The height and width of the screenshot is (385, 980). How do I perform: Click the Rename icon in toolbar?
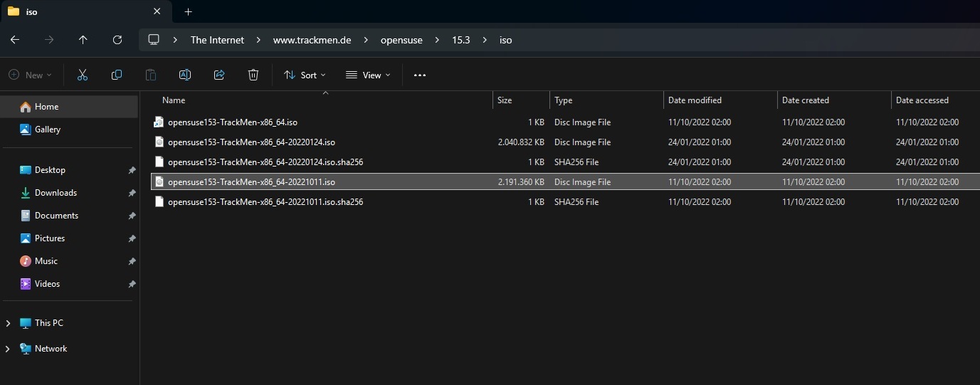[185, 75]
